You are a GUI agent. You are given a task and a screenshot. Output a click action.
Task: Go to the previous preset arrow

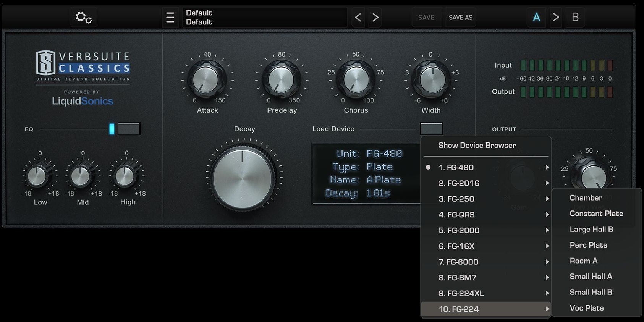point(358,18)
